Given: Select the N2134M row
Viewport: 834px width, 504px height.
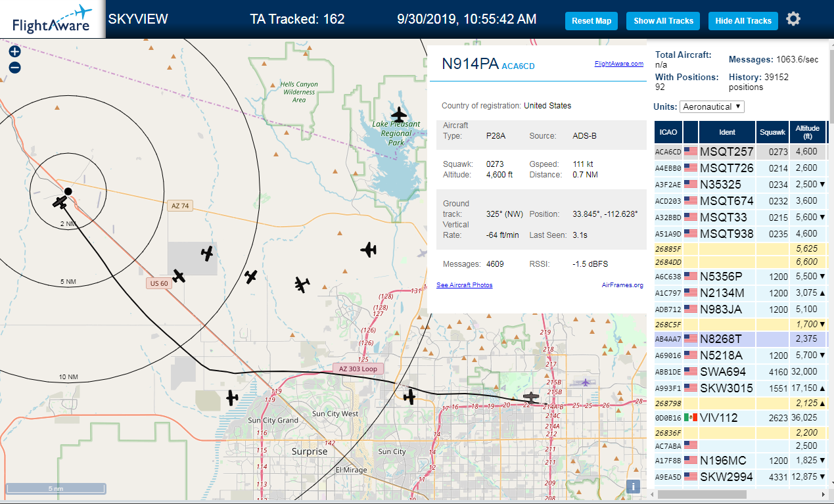Looking at the screenshot, I should point(740,293).
